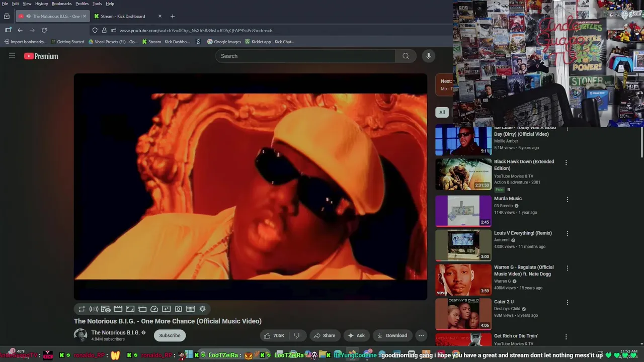Screen dimensions: 644x362
Task: Open the Firefox File menu
Action: click(5, 4)
